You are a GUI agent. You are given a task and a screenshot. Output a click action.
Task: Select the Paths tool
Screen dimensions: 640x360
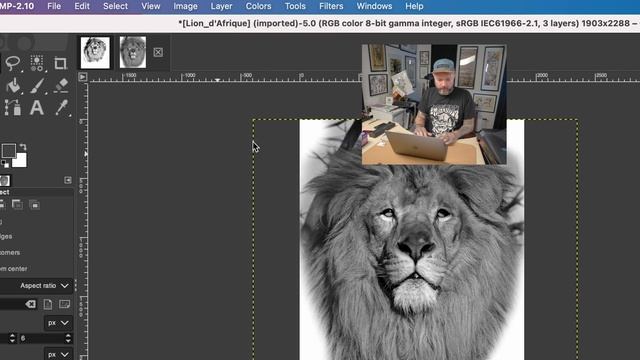point(13,108)
